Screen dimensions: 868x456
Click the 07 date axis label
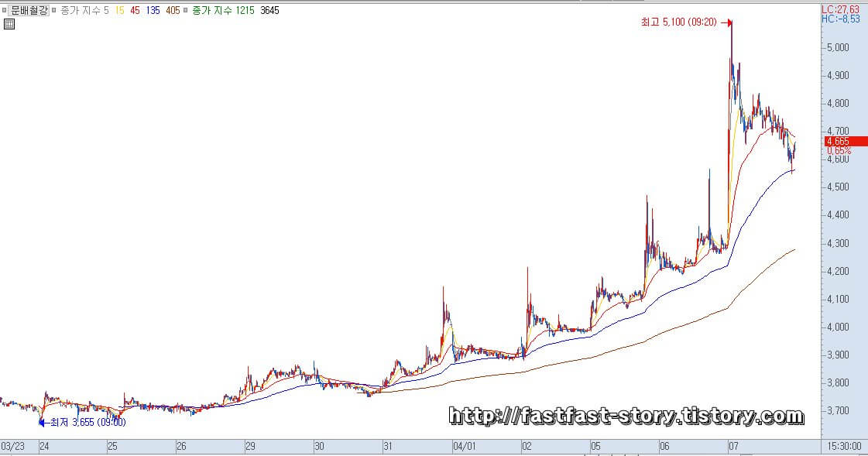click(x=733, y=446)
